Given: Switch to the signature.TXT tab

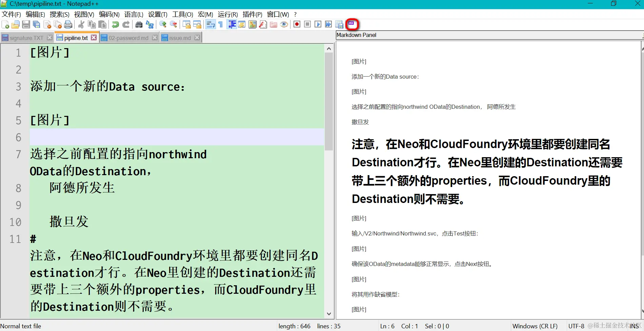Looking at the screenshot, I should [26, 38].
